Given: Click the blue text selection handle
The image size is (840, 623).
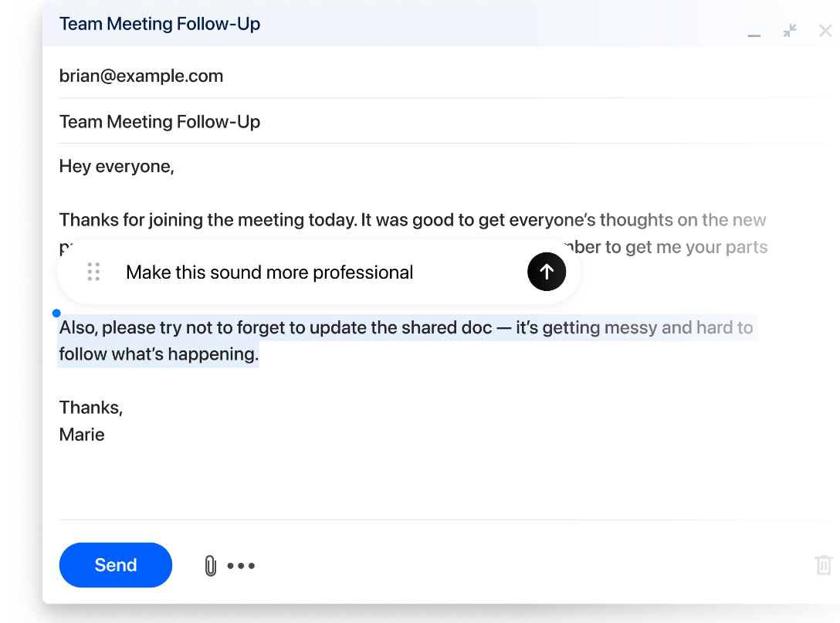Looking at the screenshot, I should click(56, 313).
